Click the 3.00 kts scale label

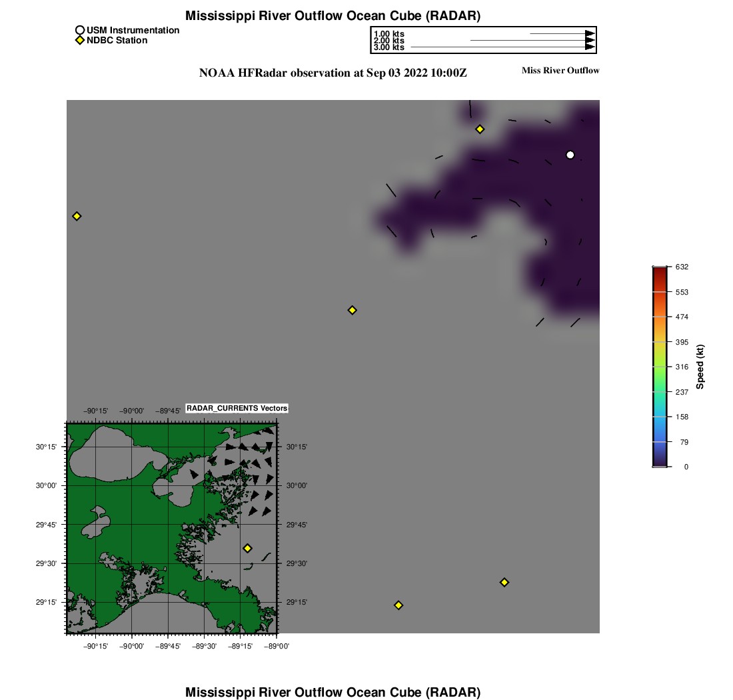pos(388,47)
